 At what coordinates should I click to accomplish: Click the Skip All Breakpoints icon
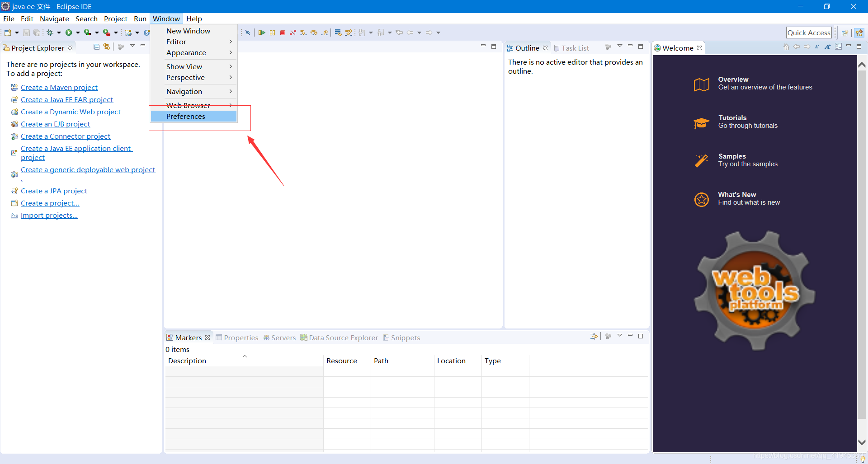pos(248,33)
